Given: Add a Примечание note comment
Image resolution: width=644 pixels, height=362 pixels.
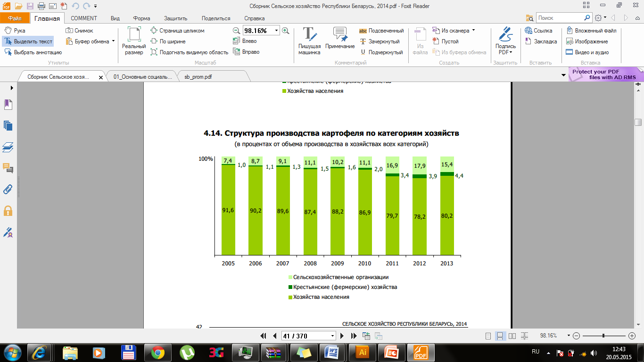Looking at the screenshot, I should [x=340, y=39].
